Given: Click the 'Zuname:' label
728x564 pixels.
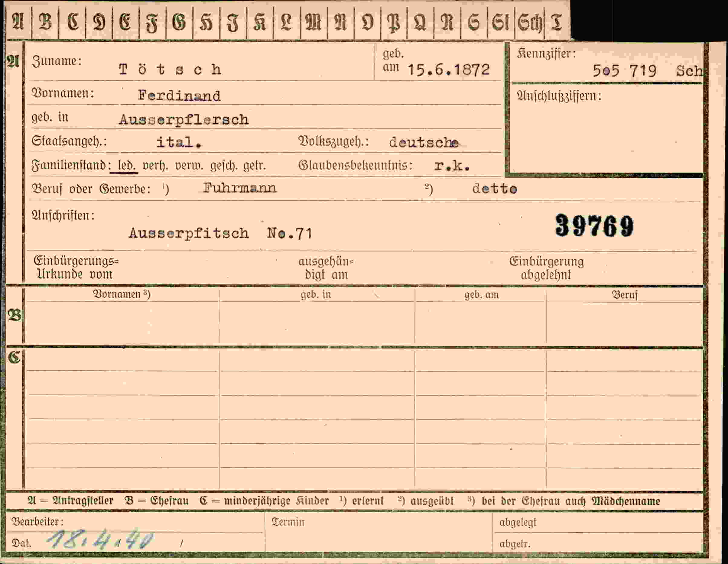Looking at the screenshot, I should pos(57,61).
